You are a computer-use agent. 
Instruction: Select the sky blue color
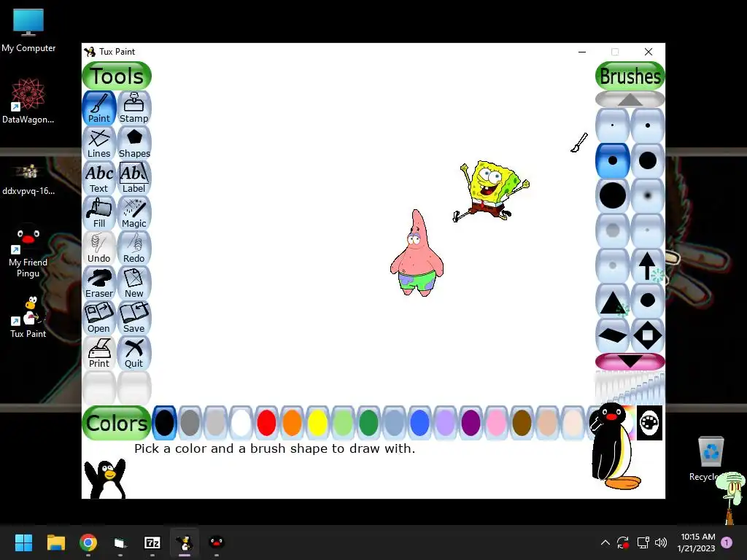point(394,422)
